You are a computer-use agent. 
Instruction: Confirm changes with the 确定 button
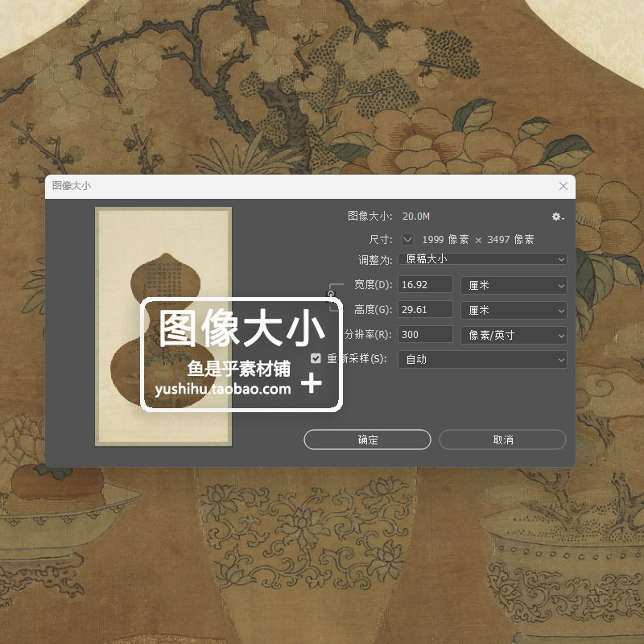[x=366, y=440]
